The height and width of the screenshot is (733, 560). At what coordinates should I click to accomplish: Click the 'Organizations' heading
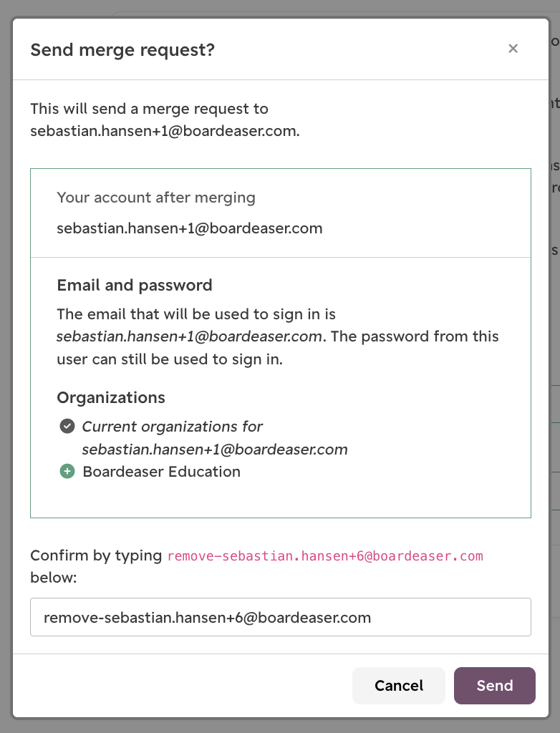(111, 397)
